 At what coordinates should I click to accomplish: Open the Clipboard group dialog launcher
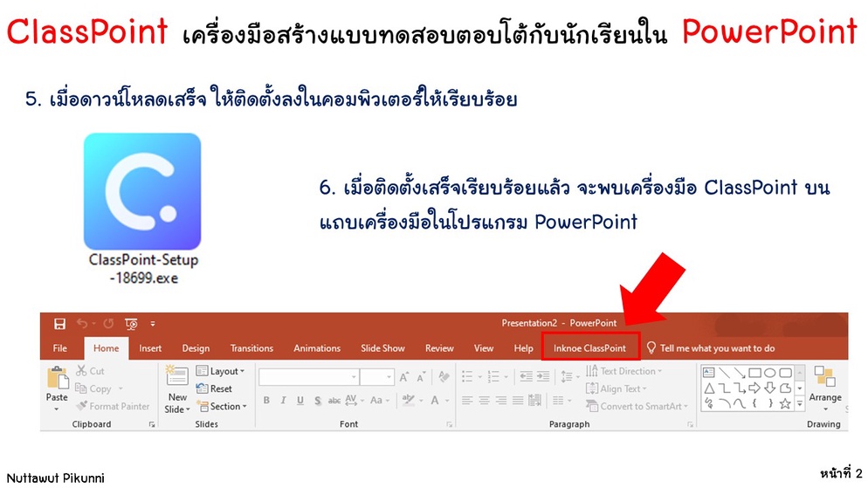[152, 424]
